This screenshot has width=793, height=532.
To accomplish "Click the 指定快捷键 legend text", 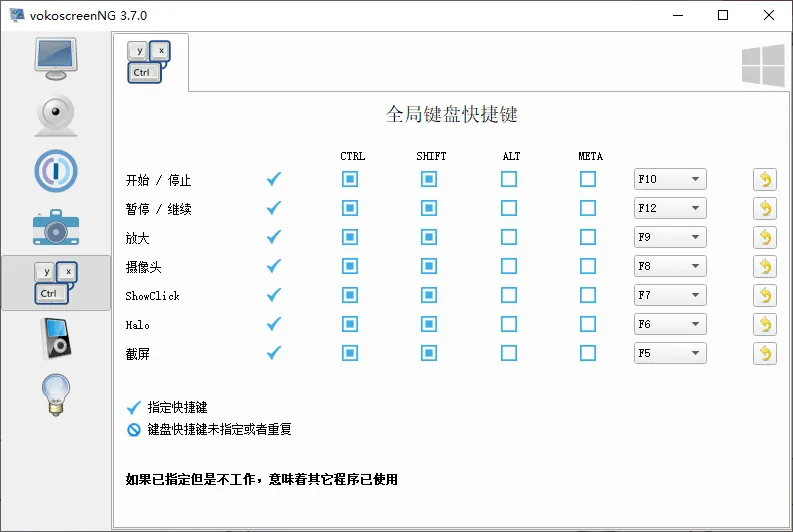I will coord(178,407).
